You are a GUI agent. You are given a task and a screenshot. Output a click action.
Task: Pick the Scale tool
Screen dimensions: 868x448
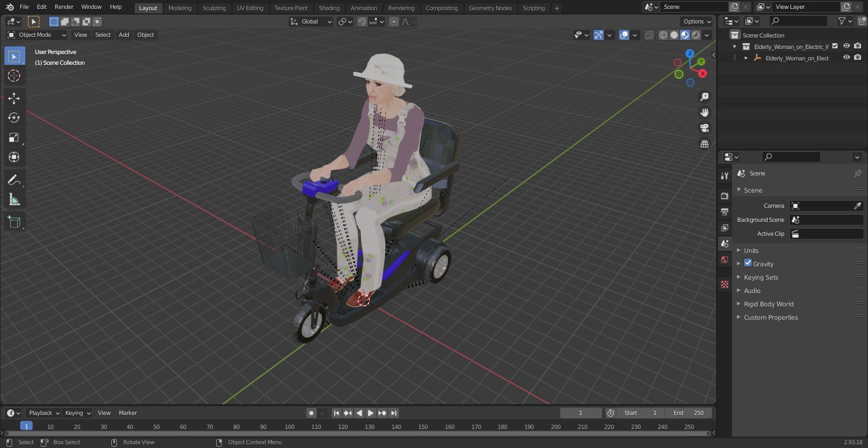(x=14, y=137)
